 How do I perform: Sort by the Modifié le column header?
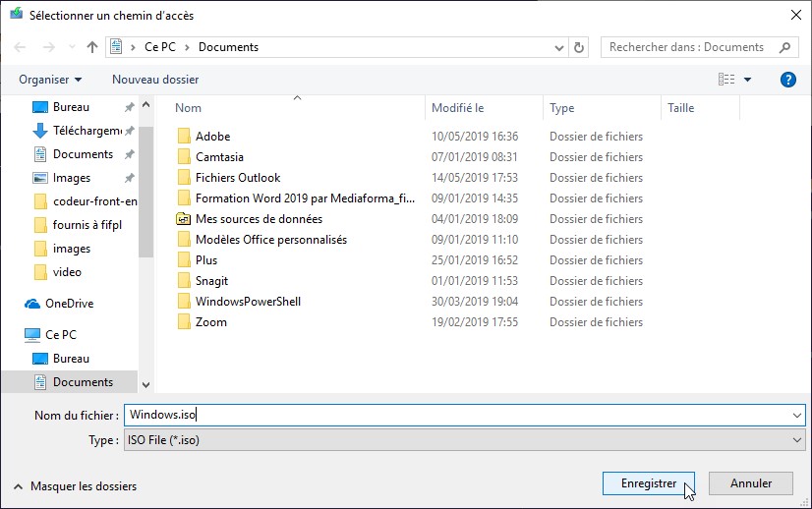pos(458,108)
